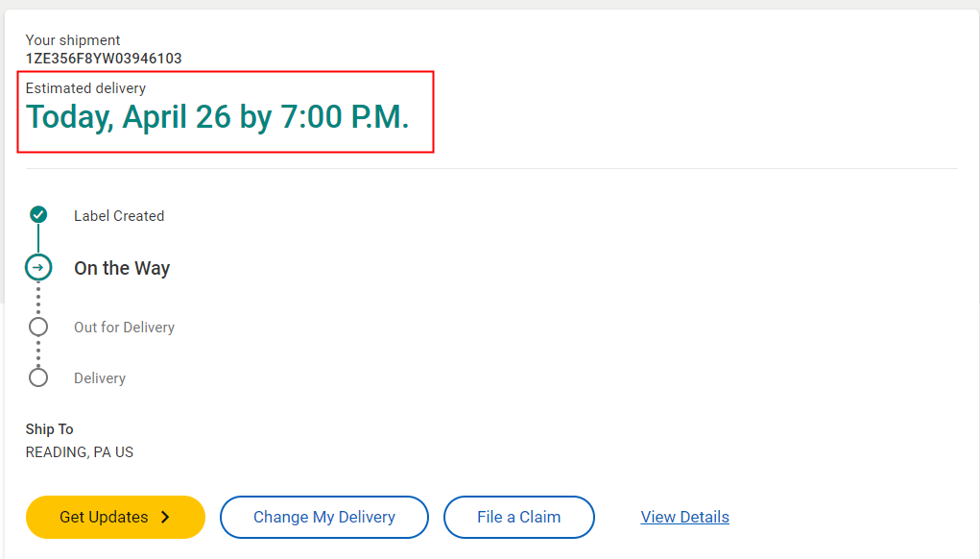
Task: Click the On the Way arrow icon
Action: coord(38,268)
